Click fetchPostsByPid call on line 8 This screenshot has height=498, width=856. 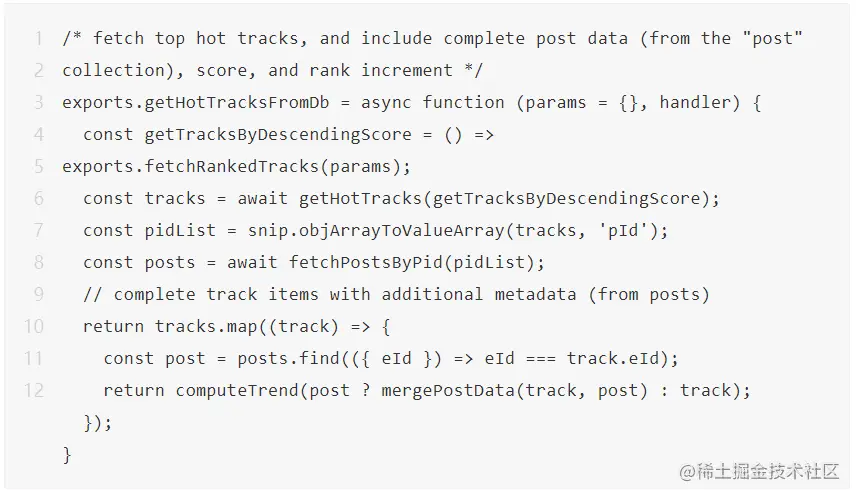tap(365, 263)
